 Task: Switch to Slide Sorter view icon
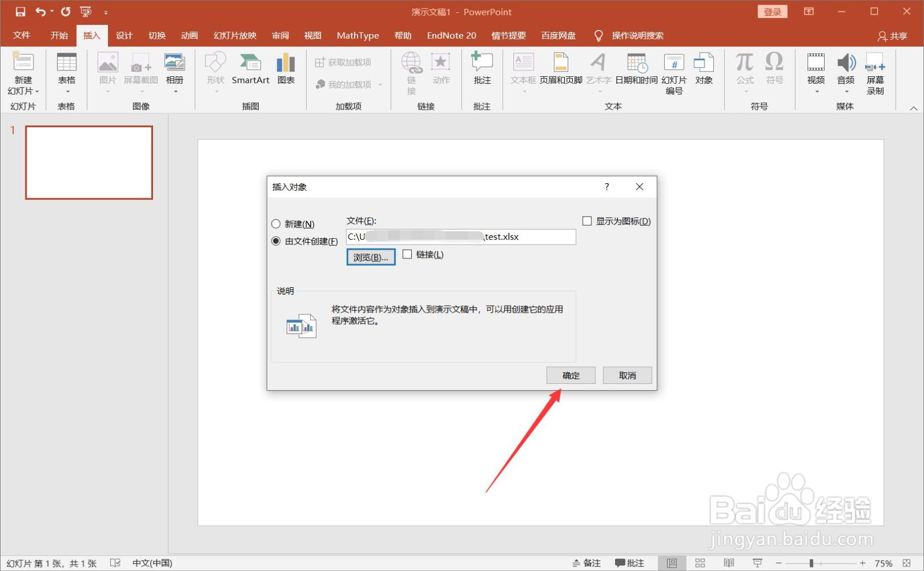pos(700,563)
